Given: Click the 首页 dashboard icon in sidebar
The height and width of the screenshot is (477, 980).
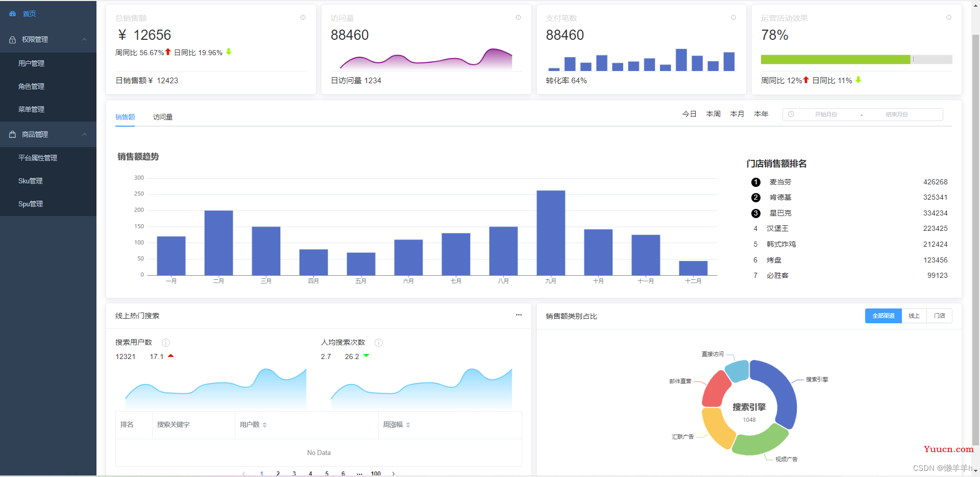Looking at the screenshot, I should point(13,14).
